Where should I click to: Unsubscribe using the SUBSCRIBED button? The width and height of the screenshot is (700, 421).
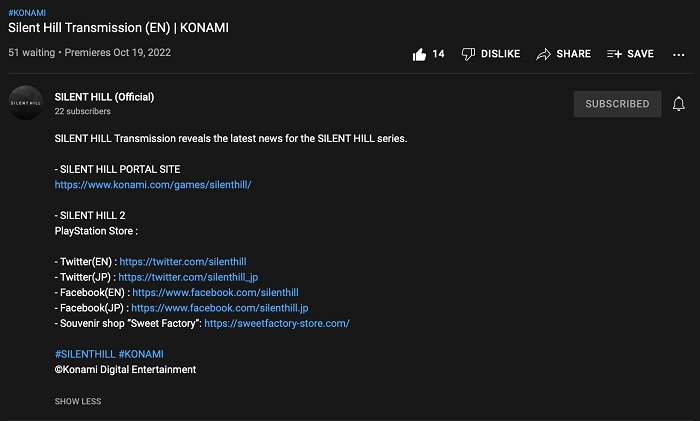[x=617, y=104]
